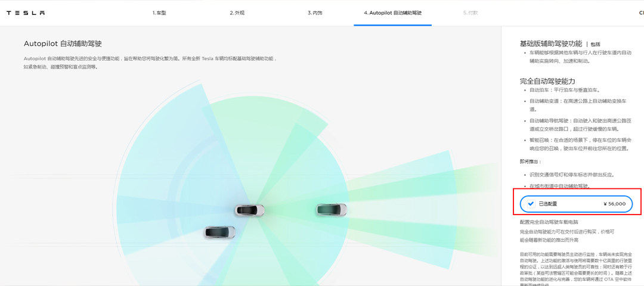Jump to the 5. 付款 step
The height and width of the screenshot is (286, 644).
click(470, 13)
